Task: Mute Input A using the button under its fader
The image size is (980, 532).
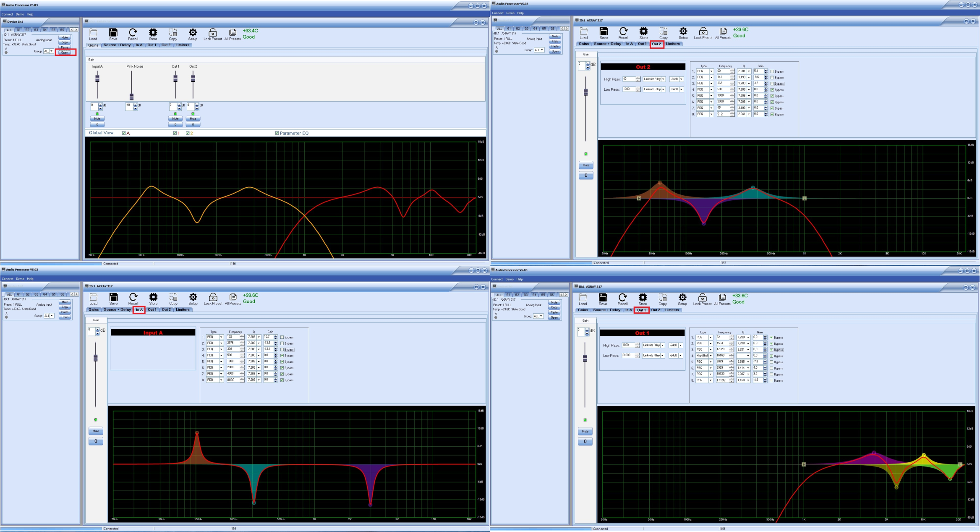Action: click(97, 118)
